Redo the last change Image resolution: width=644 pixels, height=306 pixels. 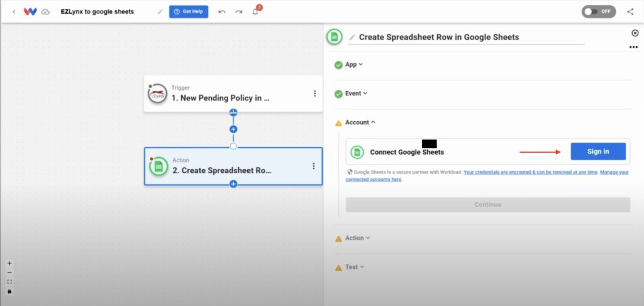(238, 12)
